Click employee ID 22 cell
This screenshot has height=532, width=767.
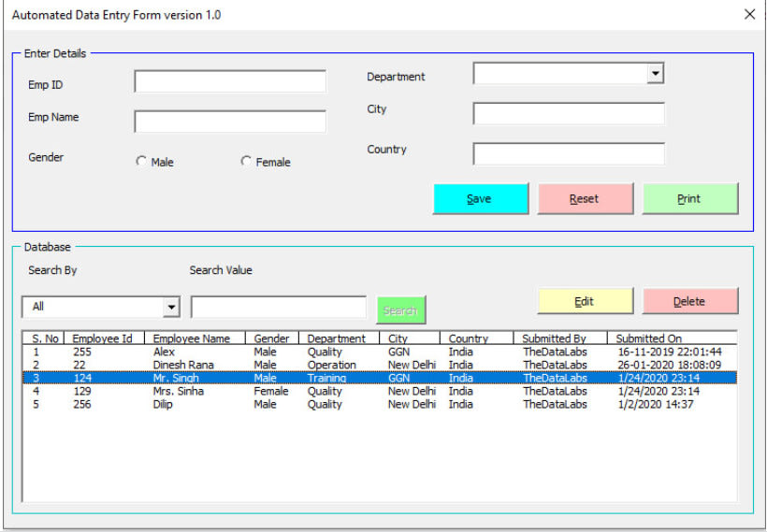click(80, 365)
